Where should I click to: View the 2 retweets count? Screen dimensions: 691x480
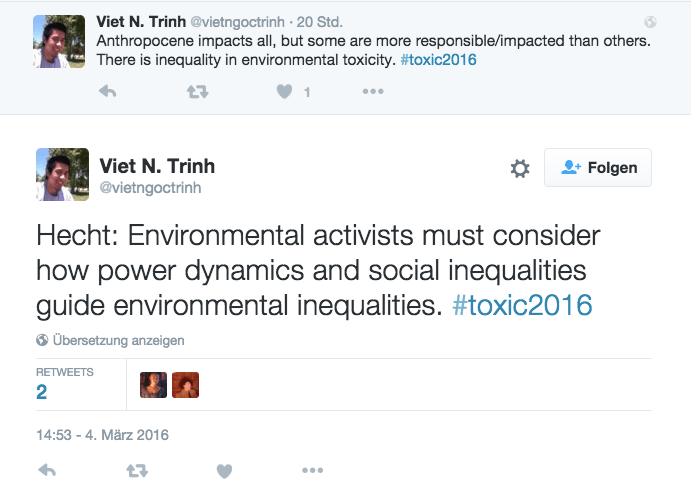click(42, 392)
